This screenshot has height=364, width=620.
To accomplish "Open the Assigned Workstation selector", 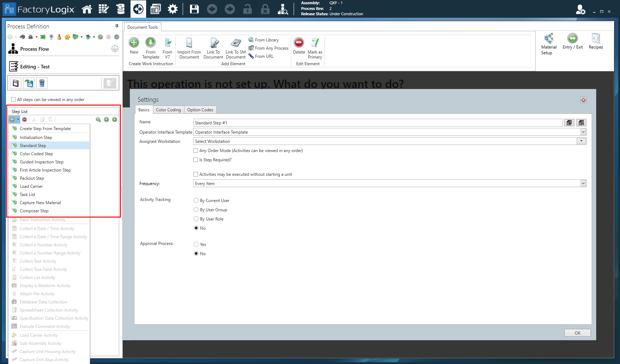I will point(581,141).
